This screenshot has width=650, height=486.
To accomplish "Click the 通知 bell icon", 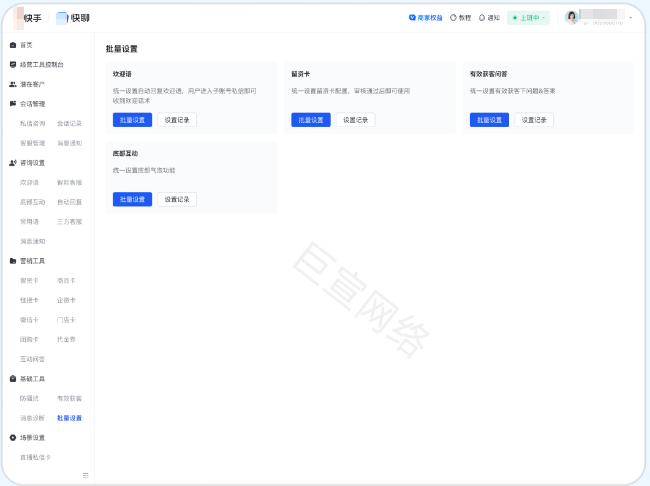I will point(482,18).
